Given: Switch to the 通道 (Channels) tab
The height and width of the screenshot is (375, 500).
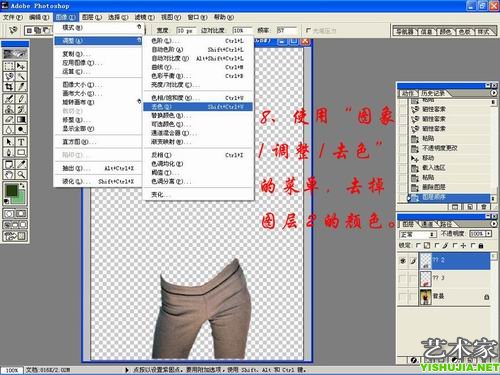Looking at the screenshot, I should click(428, 224).
